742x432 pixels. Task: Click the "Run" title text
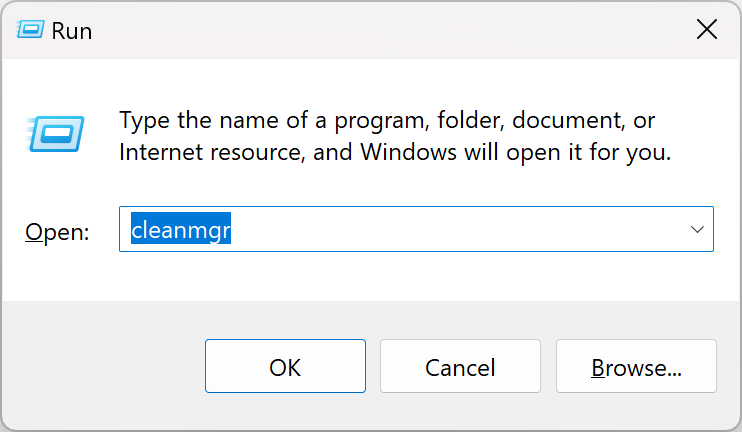tap(73, 31)
